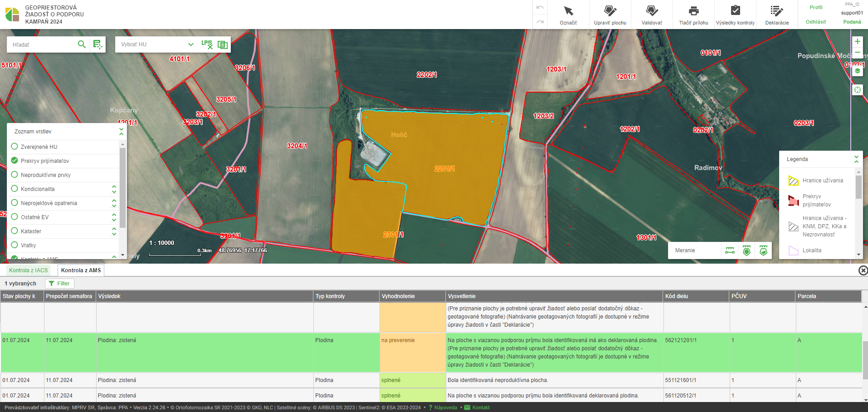Open the Deklarácie tool
Image resolution: width=868 pixels, height=412 pixels.
coord(777,15)
